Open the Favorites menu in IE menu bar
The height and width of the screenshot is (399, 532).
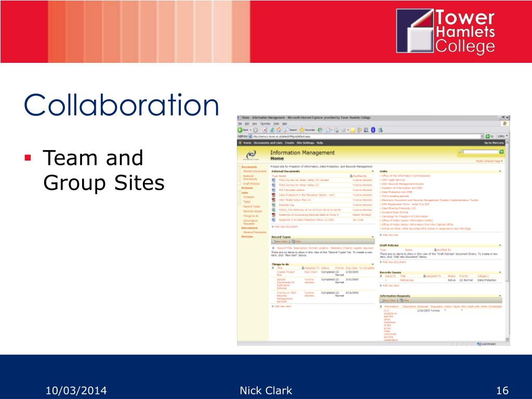tap(265, 124)
